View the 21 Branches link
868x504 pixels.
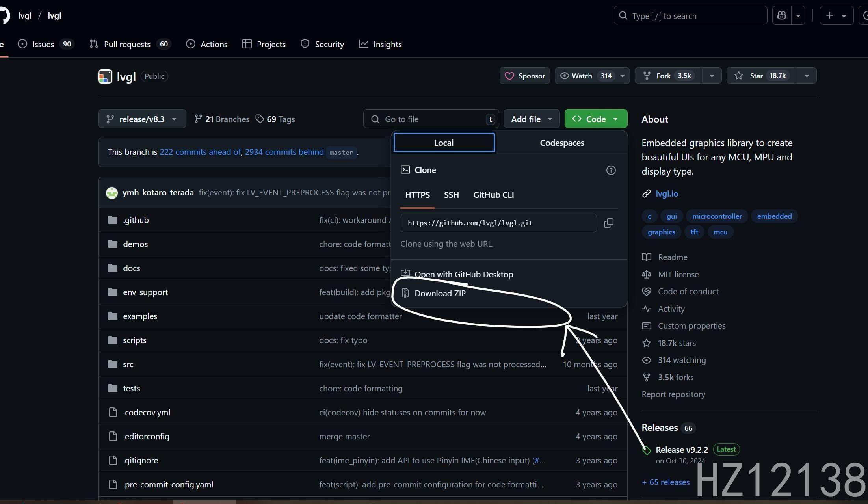click(x=222, y=119)
